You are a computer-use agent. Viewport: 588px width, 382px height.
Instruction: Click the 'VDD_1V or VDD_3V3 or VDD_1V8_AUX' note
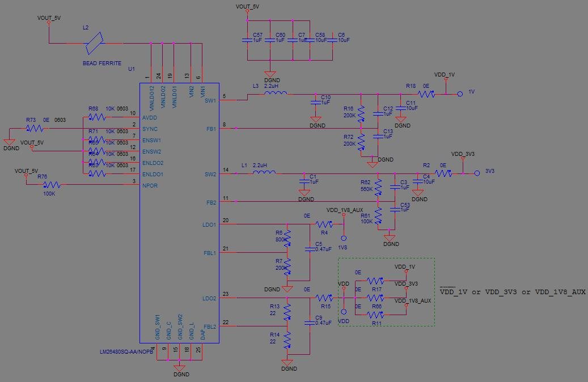(512, 292)
